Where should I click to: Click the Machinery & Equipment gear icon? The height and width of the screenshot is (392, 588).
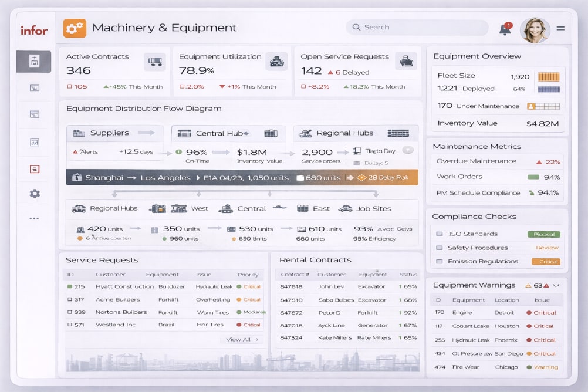[75, 28]
